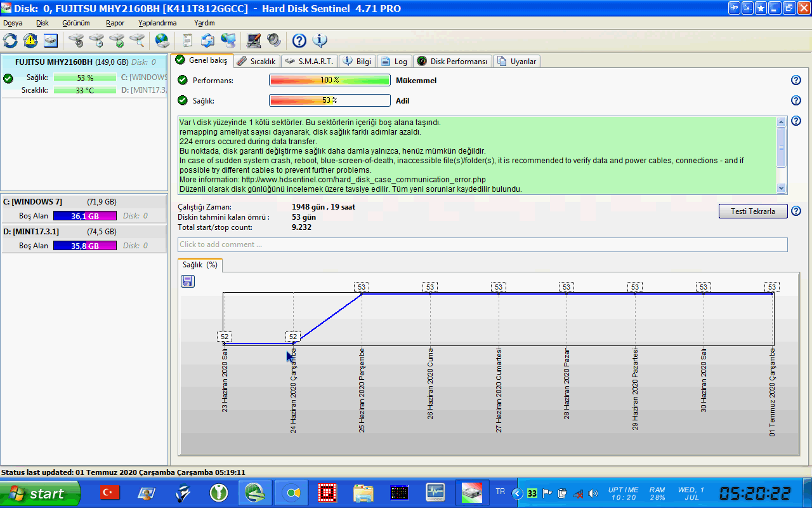The width and height of the screenshot is (812, 508).
Task: Select the Genel bakış tab
Action: click(x=201, y=60)
